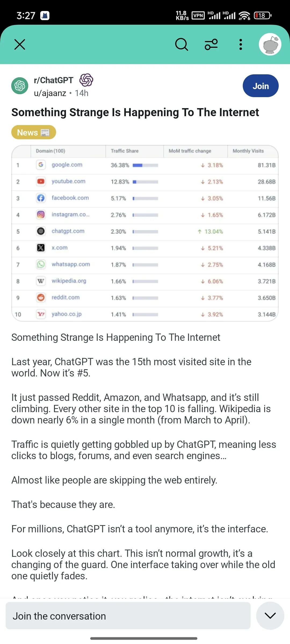Tap the purple OpenAI badge icon
This screenshot has height=644, width=290.
(x=86, y=80)
